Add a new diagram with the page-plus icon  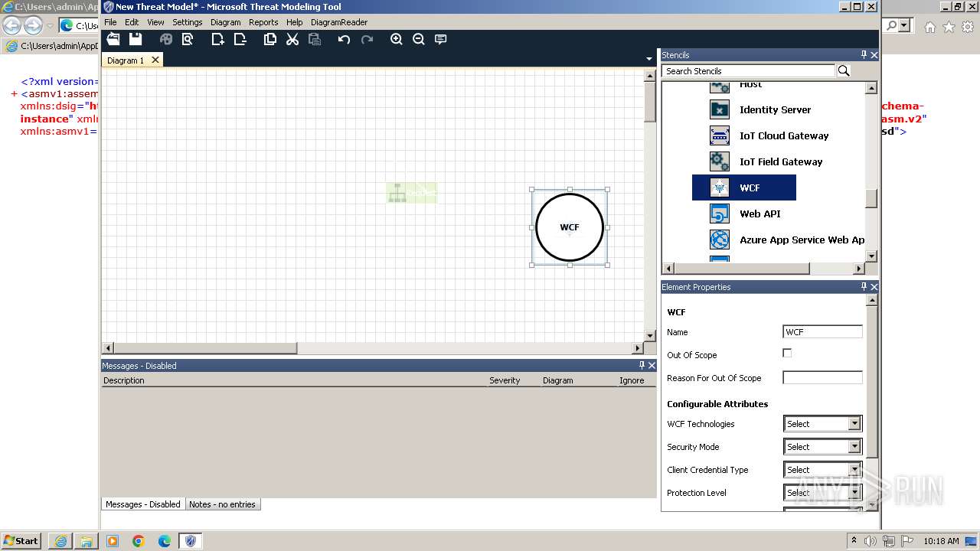tap(218, 39)
